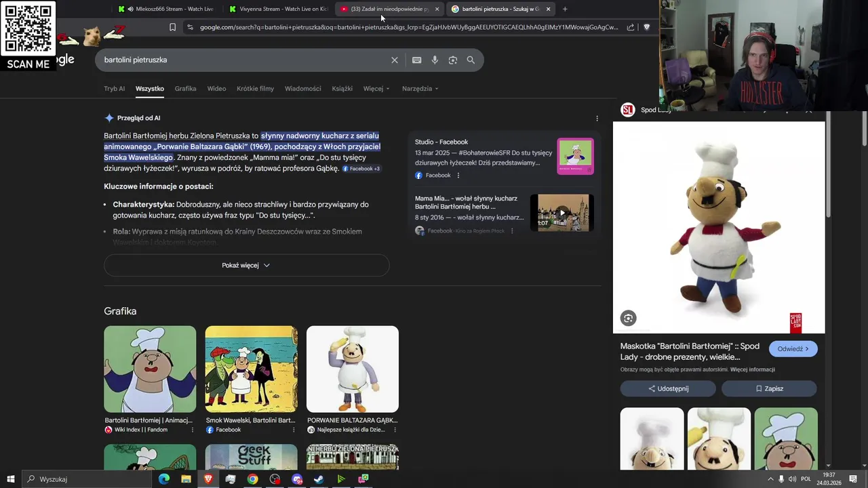Click the microphone icon in the system tray
The image size is (868, 488).
[781, 479]
